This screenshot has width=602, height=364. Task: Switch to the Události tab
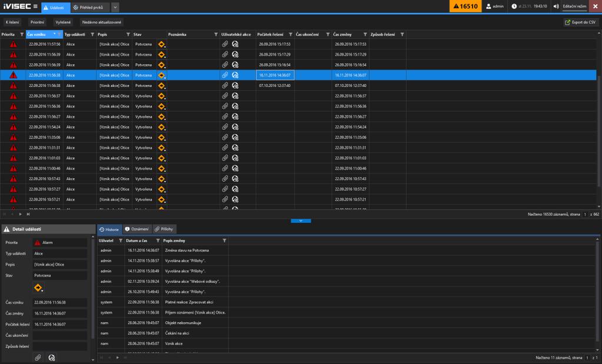pyautogui.click(x=56, y=7)
